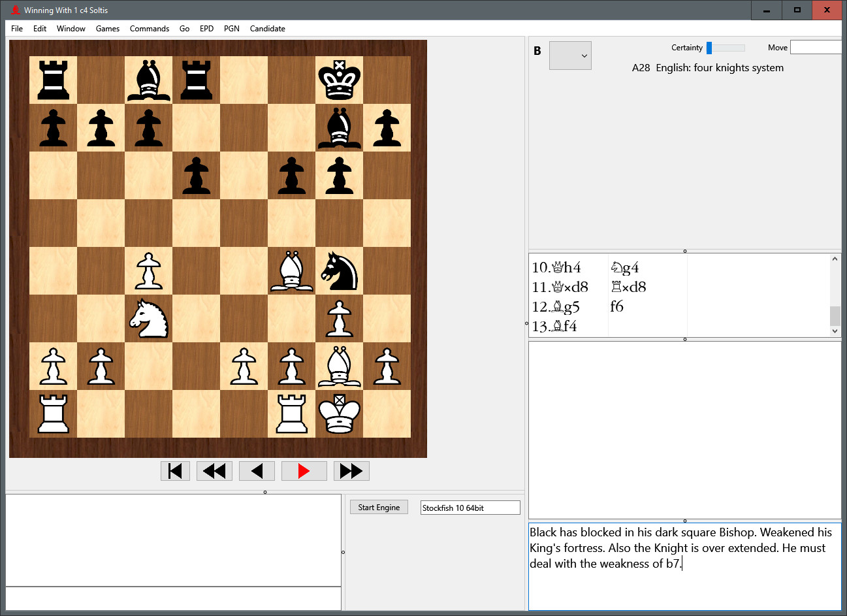The image size is (847, 616).
Task: Jump to the first move of the game
Action: tap(175, 471)
